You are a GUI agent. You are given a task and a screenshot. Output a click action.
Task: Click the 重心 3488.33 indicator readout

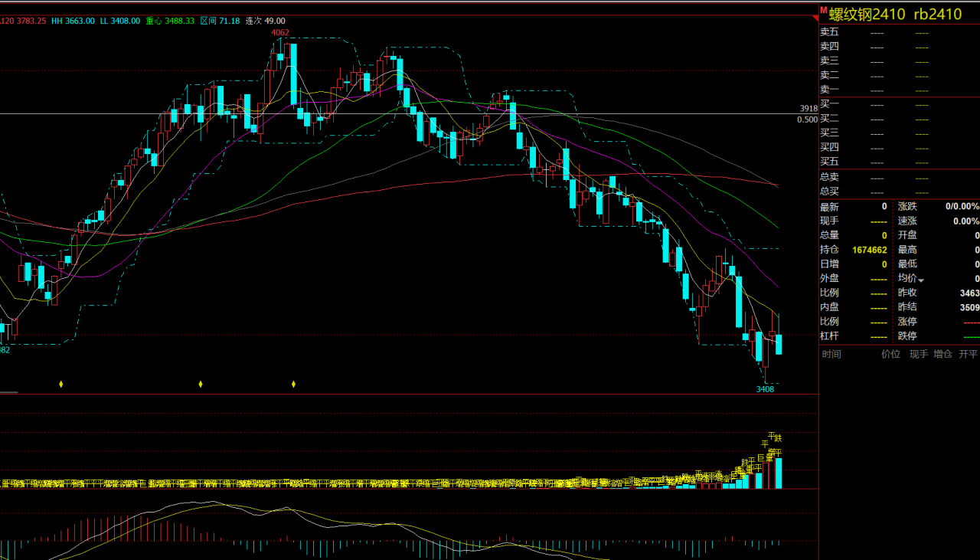click(170, 21)
